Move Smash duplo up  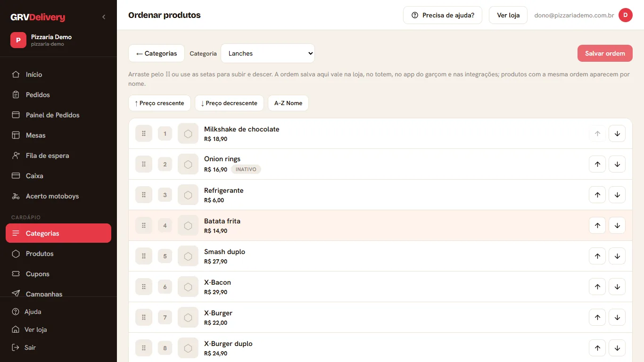(x=597, y=256)
